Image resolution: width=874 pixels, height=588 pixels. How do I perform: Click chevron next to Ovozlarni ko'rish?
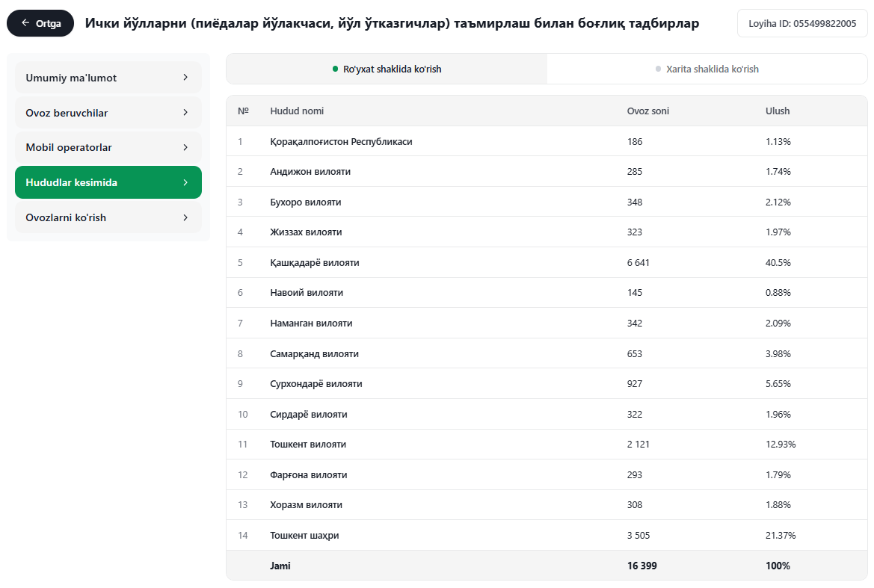pos(185,217)
